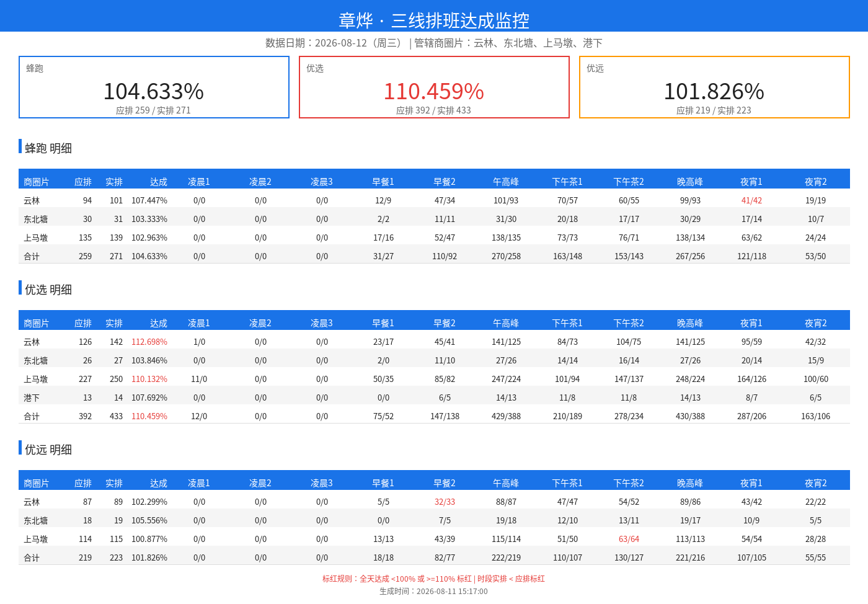Click 达成 header in 蜂跑 明细 table

[159, 182]
